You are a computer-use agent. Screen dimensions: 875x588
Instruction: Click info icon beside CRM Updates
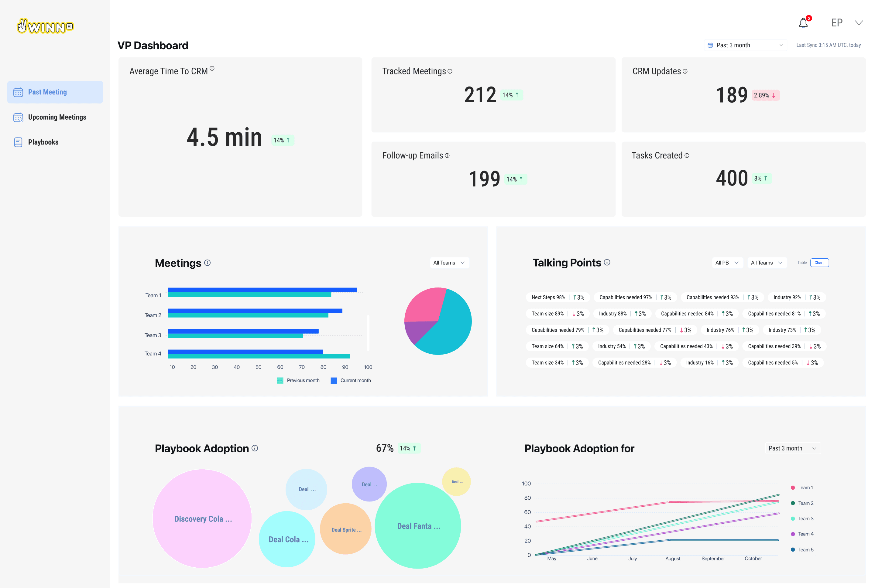point(685,71)
